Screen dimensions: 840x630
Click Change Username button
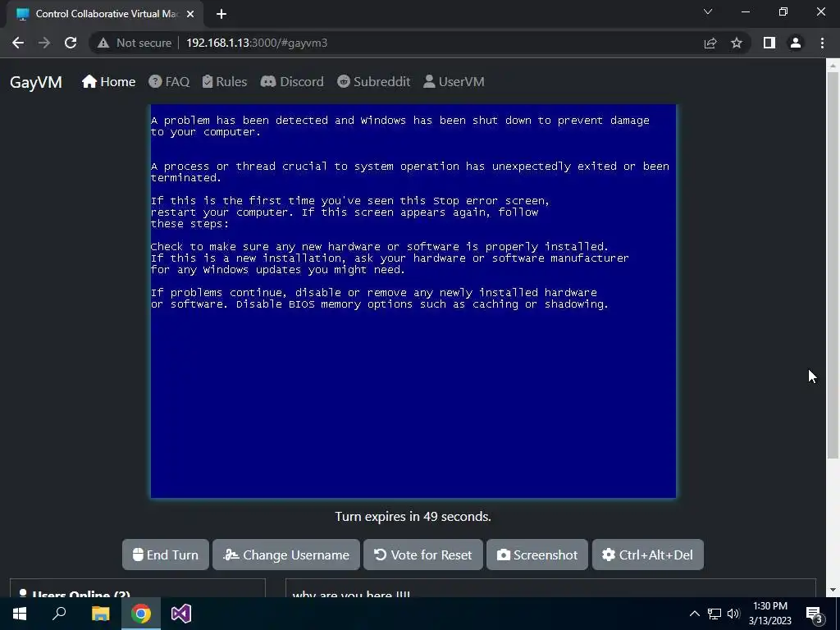286,555
